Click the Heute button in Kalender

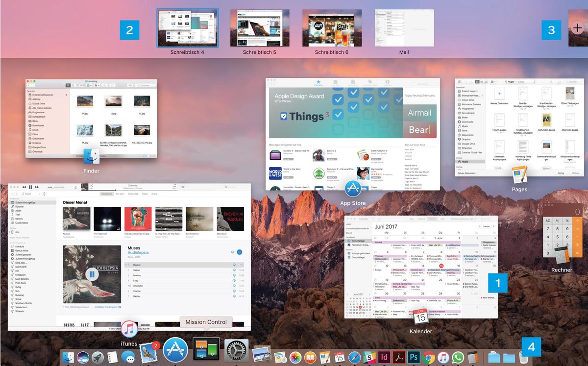(486, 226)
